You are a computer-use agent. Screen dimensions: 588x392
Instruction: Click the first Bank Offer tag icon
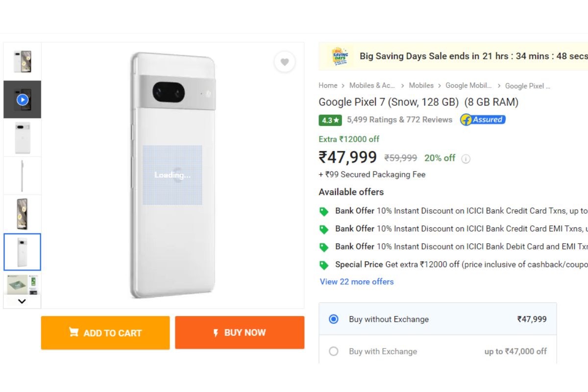tap(324, 212)
